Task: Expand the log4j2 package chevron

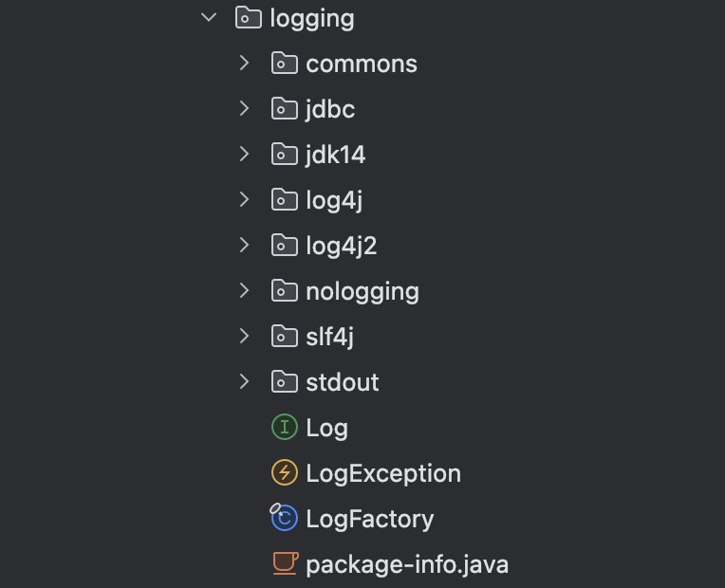Action: [244, 246]
